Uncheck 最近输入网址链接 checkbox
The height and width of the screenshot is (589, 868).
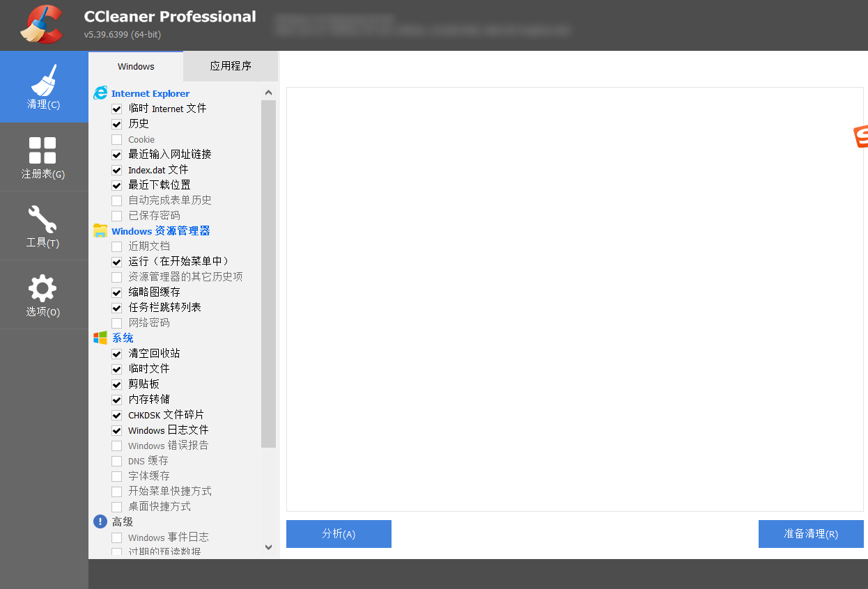[116, 155]
